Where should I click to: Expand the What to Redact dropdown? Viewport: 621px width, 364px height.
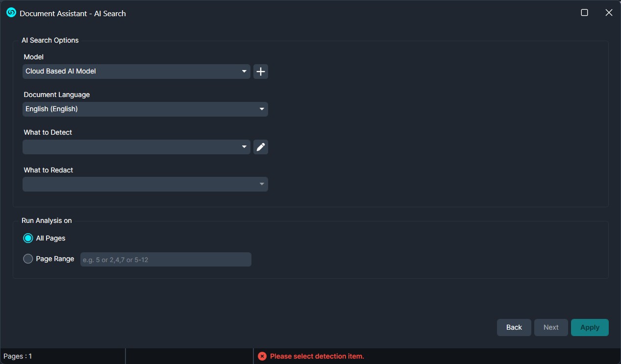coord(145,184)
